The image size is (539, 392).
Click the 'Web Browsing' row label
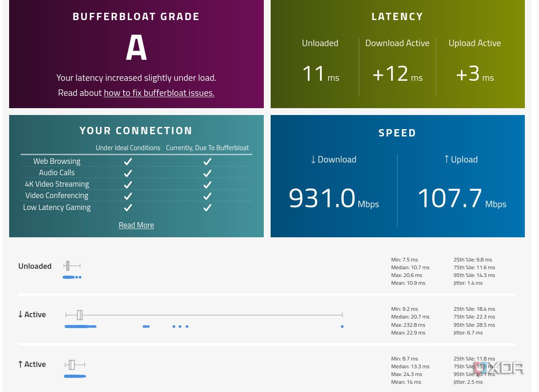pyautogui.click(x=57, y=161)
